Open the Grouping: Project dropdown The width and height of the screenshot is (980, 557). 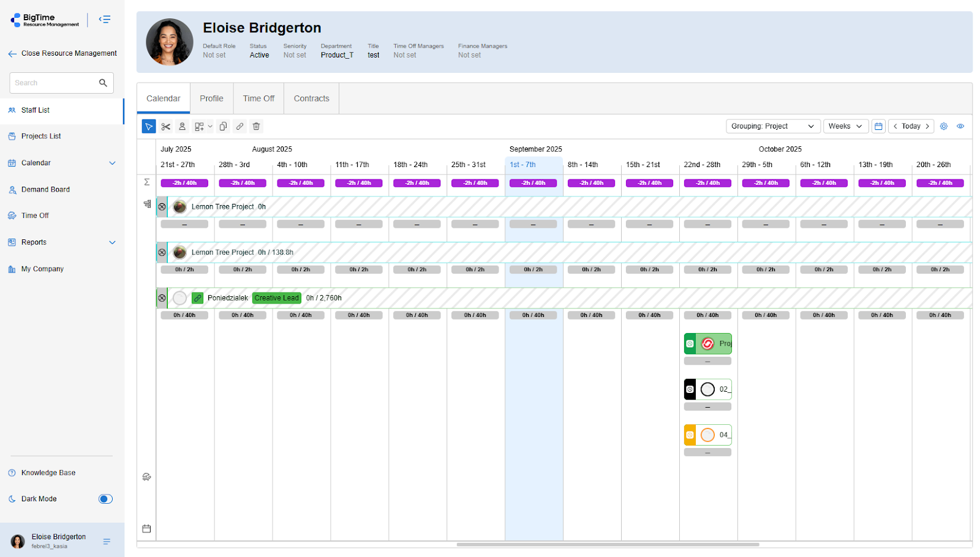[772, 126]
